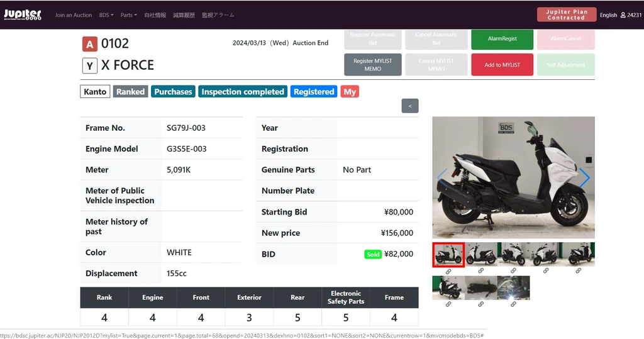Select fifth scooter thumbnail

tap(579, 254)
